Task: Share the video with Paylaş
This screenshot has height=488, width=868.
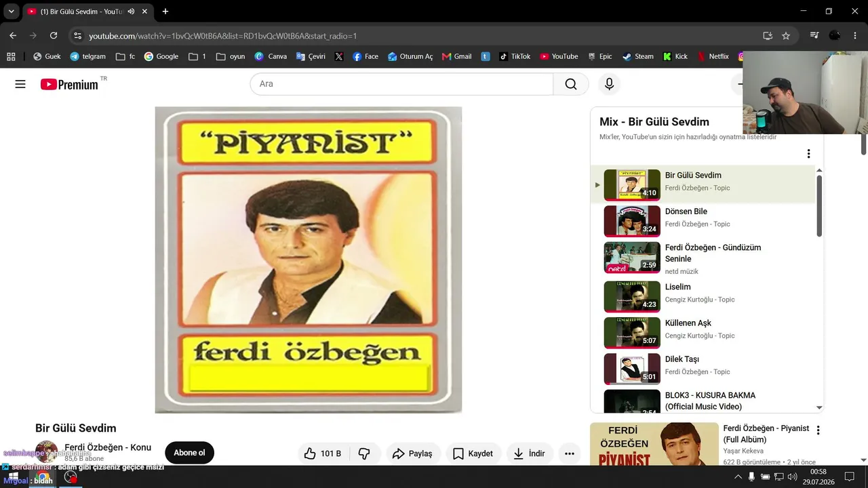Action: coord(412,453)
